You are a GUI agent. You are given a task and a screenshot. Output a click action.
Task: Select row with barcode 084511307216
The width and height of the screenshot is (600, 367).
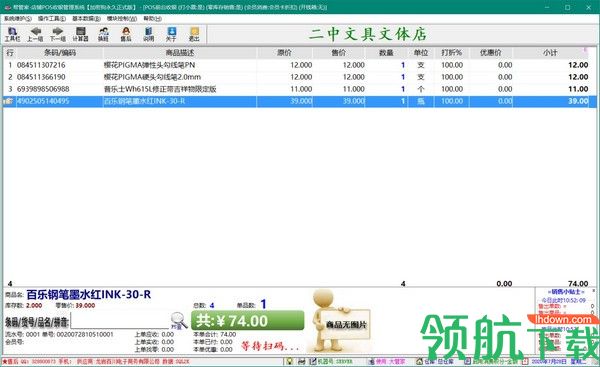(x=300, y=65)
